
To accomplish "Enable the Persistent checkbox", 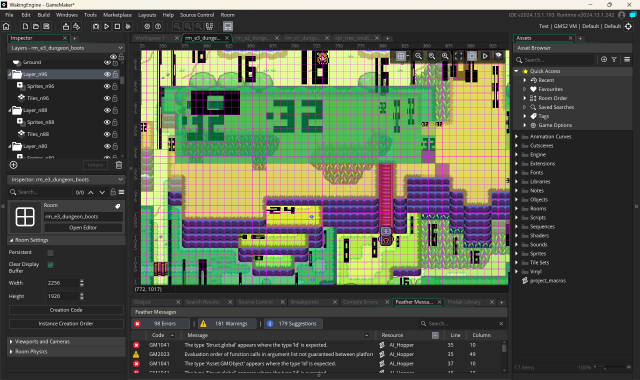I will [x=51, y=253].
